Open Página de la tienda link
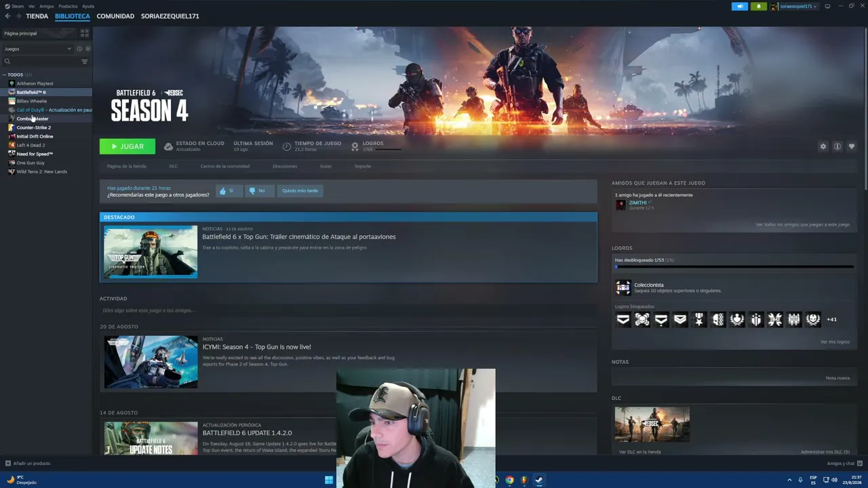Image resolution: width=868 pixels, height=488 pixels. (127, 166)
